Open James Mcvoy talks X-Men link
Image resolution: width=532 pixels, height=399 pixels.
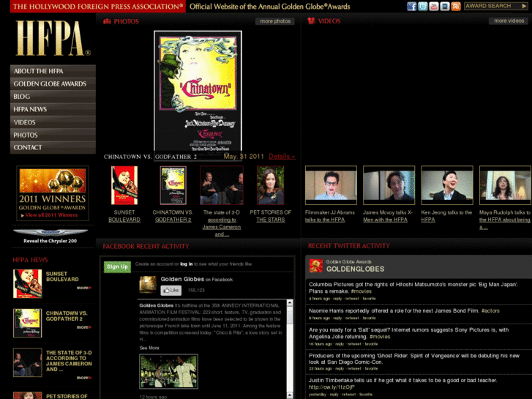coord(388,216)
